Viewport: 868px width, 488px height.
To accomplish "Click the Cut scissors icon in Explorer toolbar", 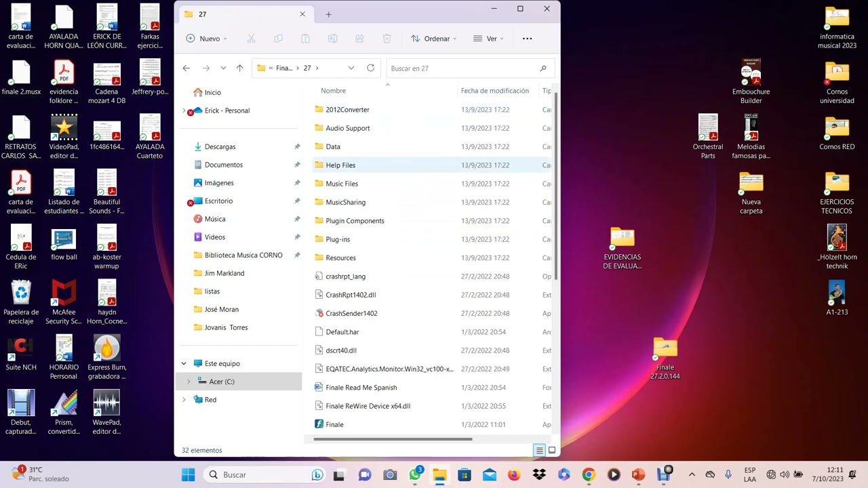I will click(251, 39).
